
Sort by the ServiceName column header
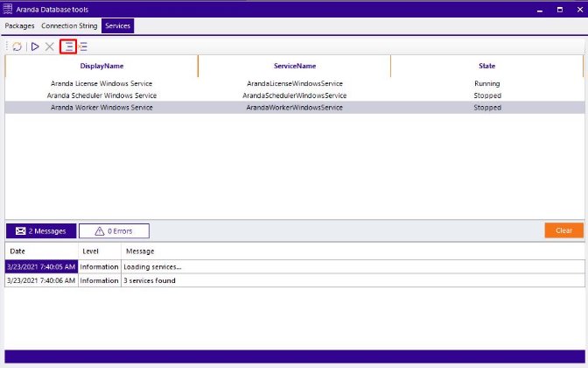(295, 66)
